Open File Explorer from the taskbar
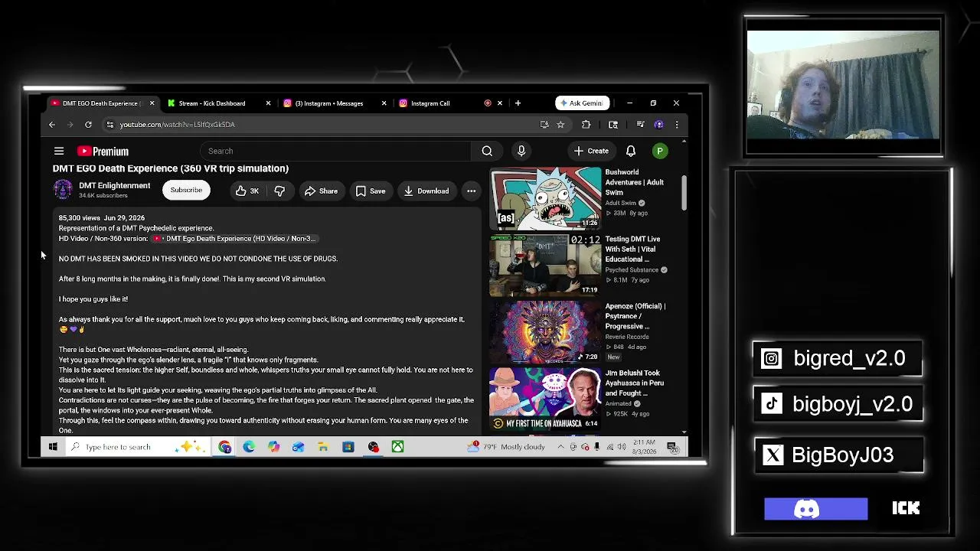Screen dimensions: 980x551 coord(323,447)
